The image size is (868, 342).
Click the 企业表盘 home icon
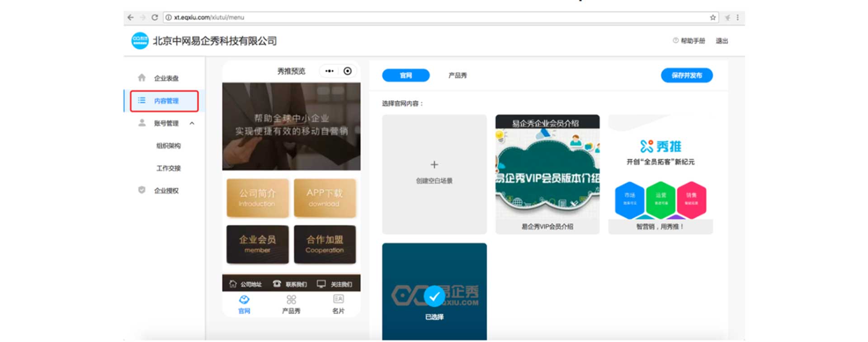point(142,78)
